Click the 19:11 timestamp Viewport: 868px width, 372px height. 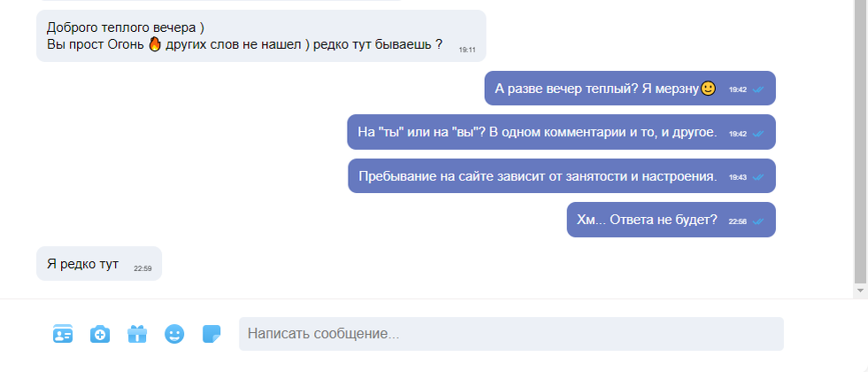(467, 50)
